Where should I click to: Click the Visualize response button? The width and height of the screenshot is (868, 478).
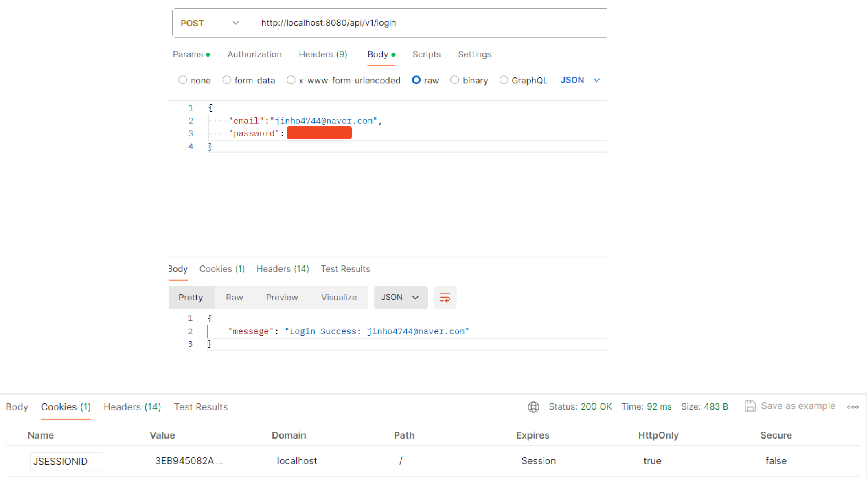(x=339, y=298)
